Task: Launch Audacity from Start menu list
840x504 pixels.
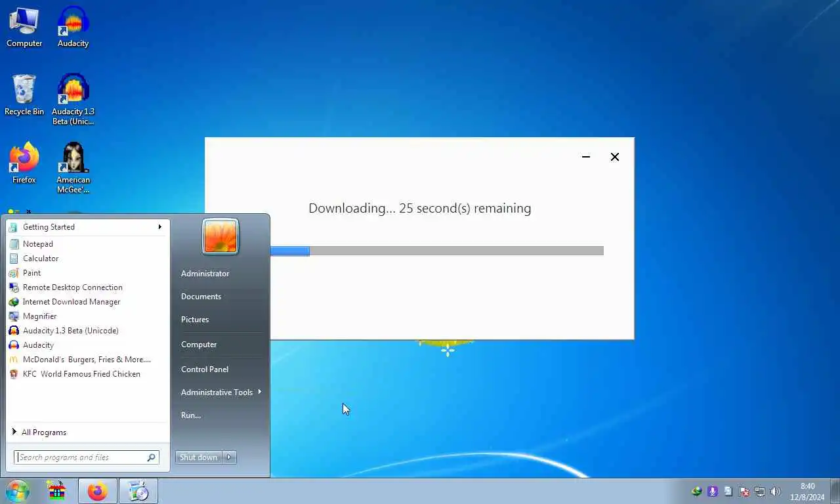Action: [87, 345]
